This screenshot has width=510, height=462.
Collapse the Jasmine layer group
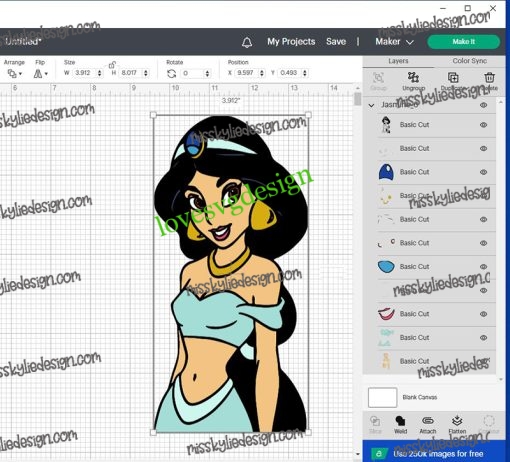[371, 105]
